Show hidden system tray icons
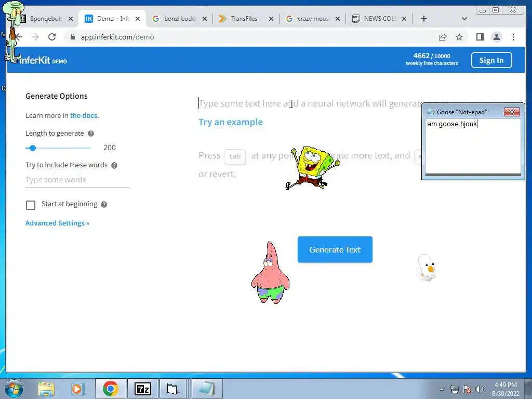 (x=442, y=389)
